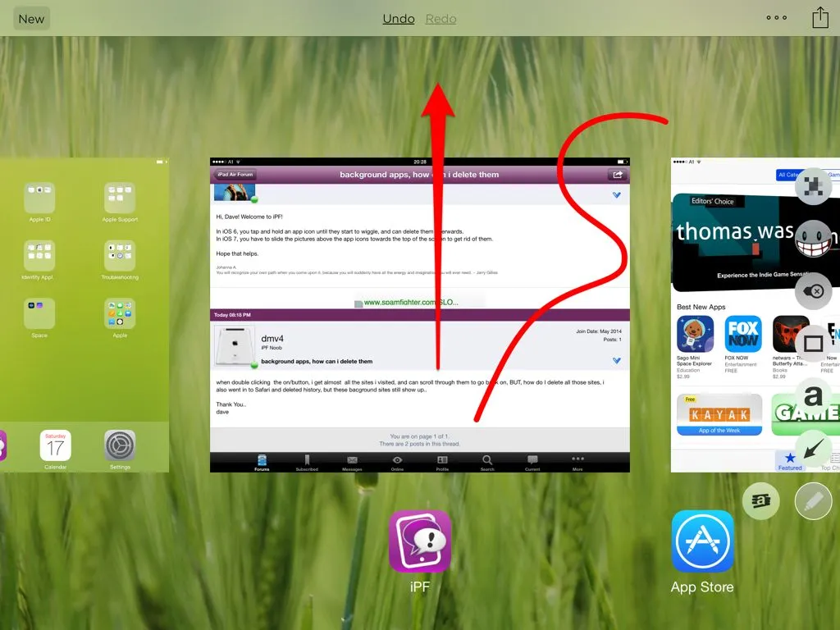The height and width of the screenshot is (630, 840).
Task: Expand the chevron on the first forum reply
Action: [x=616, y=195]
